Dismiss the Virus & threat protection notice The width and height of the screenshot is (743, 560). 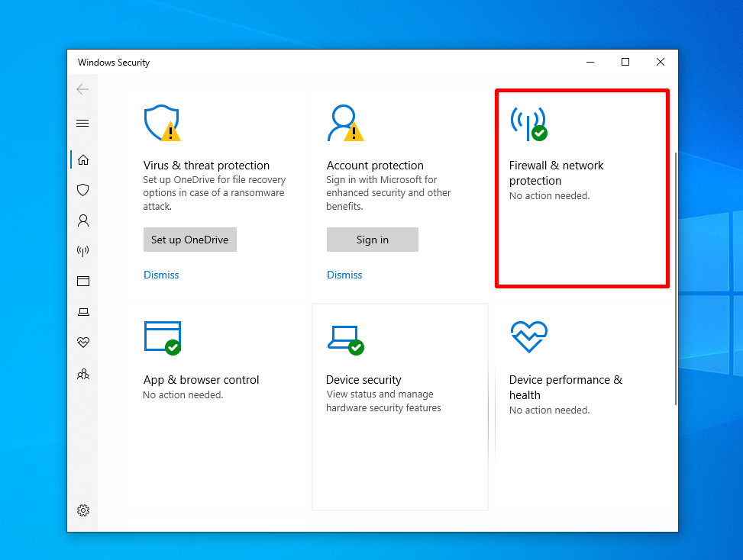(x=161, y=275)
